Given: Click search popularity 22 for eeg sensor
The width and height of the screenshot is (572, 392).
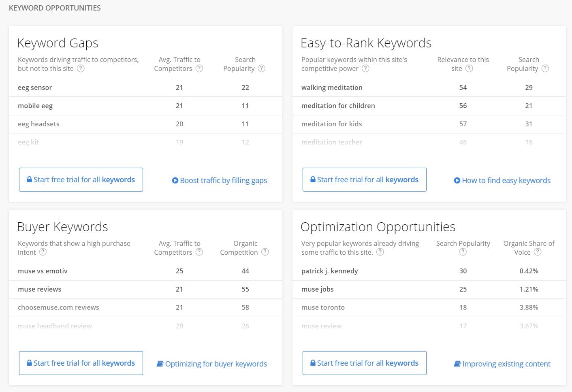Looking at the screenshot, I should point(245,87).
